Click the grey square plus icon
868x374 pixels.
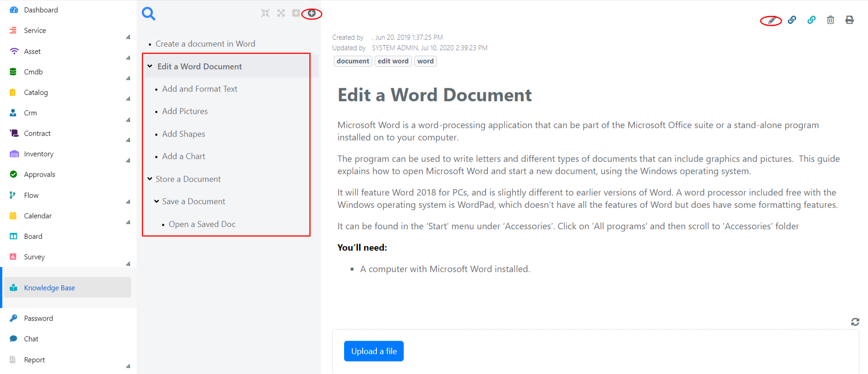pos(296,13)
